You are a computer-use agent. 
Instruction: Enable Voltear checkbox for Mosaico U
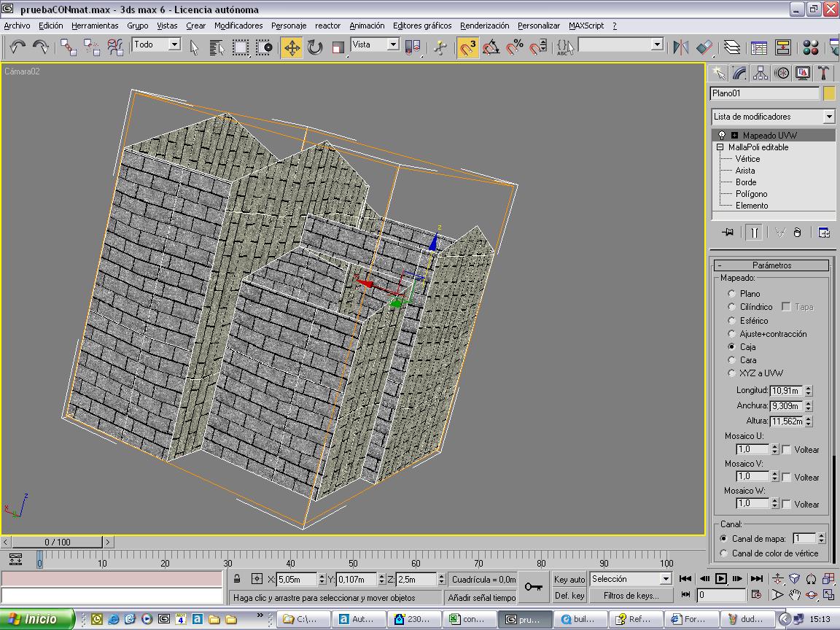[786, 450]
